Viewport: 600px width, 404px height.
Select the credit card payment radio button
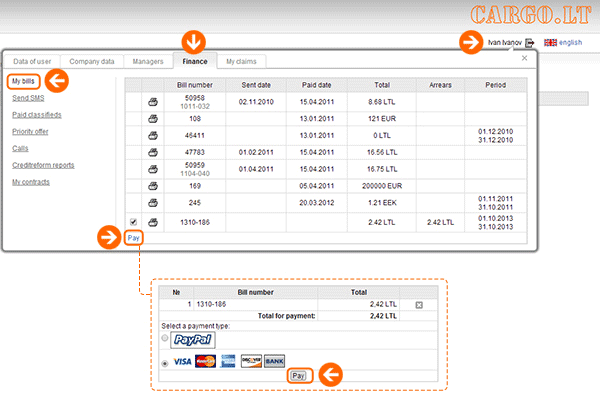click(165, 361)
